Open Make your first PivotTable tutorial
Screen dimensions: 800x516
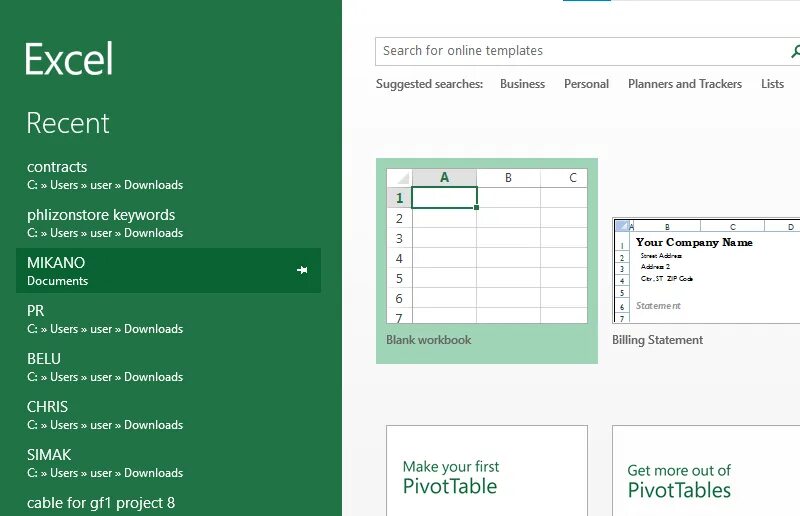[x=487, y=471]
